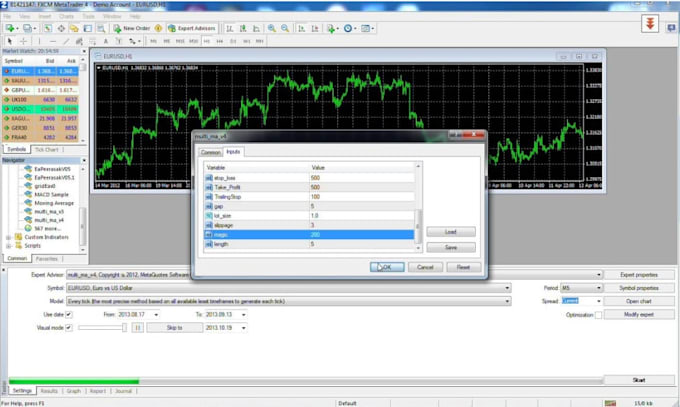Open the Spread dropdown
Image resolution: width=680 pixels, height=407 pixels.
[x=599, y=301]
